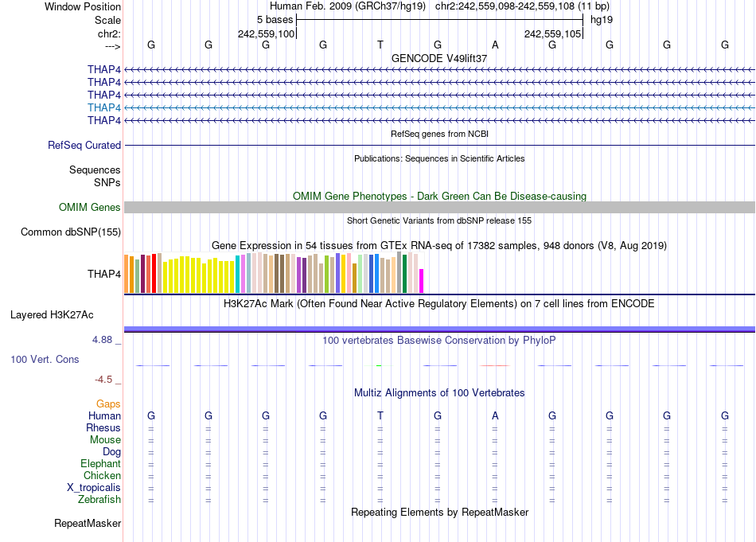The height and width of the screenshot is (542, 756).
Task: Click the Scale label in the ruler
Action: (107, 20)
